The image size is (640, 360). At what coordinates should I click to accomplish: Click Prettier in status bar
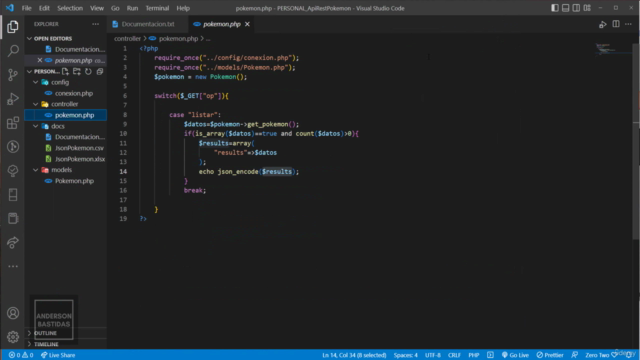coord(550,355)
